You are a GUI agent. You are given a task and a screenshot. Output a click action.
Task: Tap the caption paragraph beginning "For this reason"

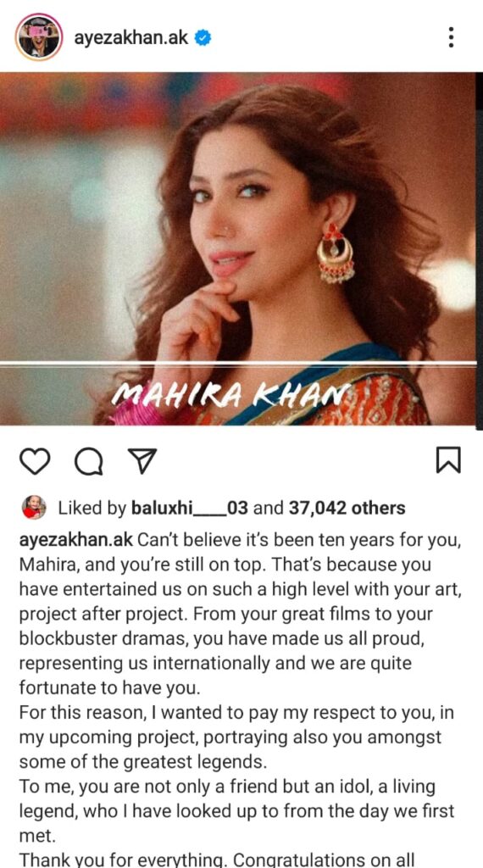click(236, 737)
